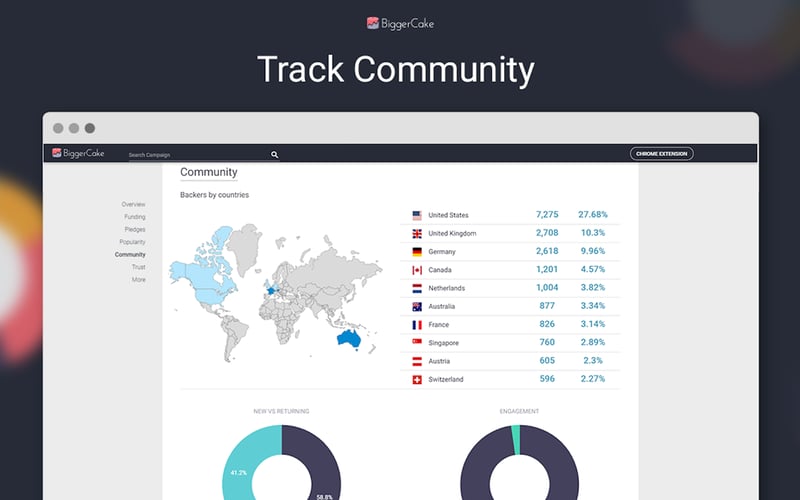Viewport: 800px width, 500px height.
Task: Click Australia on the world map
Action: coord(348,339)
